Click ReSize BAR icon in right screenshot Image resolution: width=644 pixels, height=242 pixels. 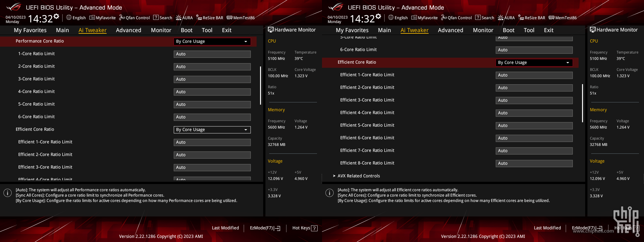click(x=521, y=18)
